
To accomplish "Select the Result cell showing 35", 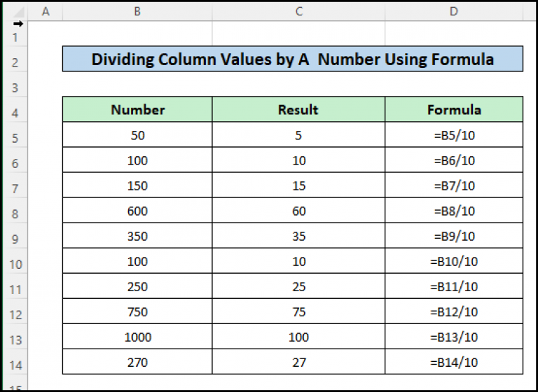I will click(298, 236).
